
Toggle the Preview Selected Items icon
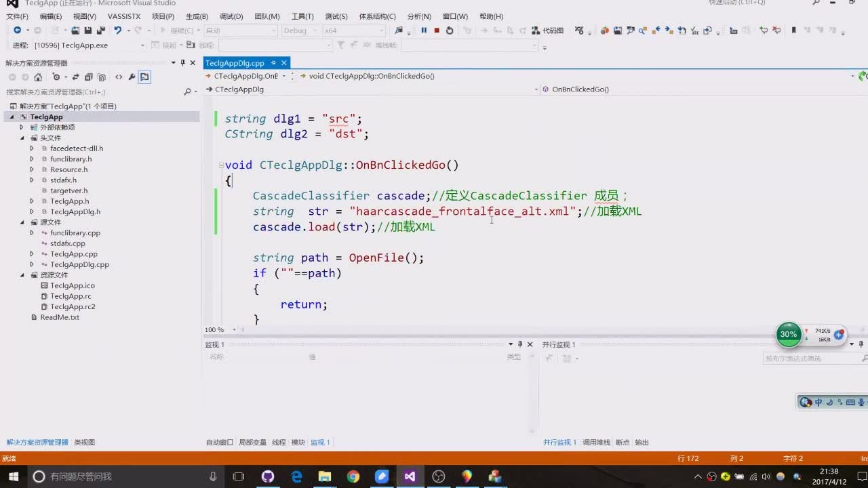point(144,77)
